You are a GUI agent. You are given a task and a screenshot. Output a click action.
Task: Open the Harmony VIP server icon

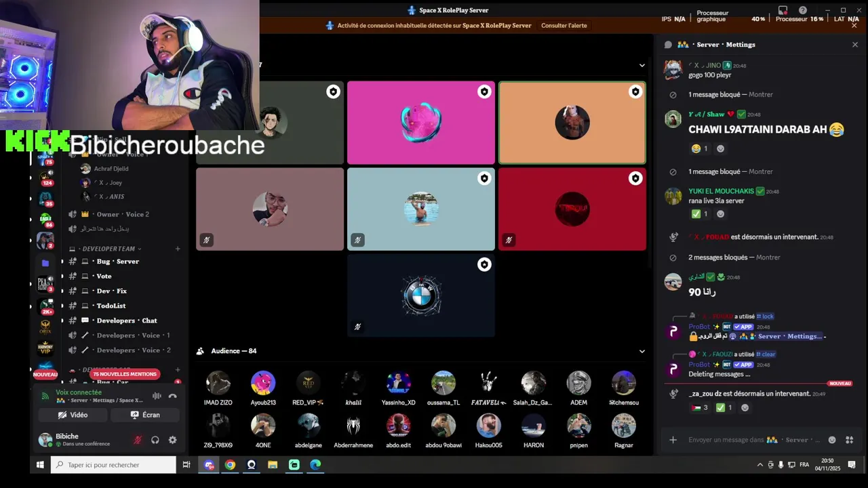45,348
